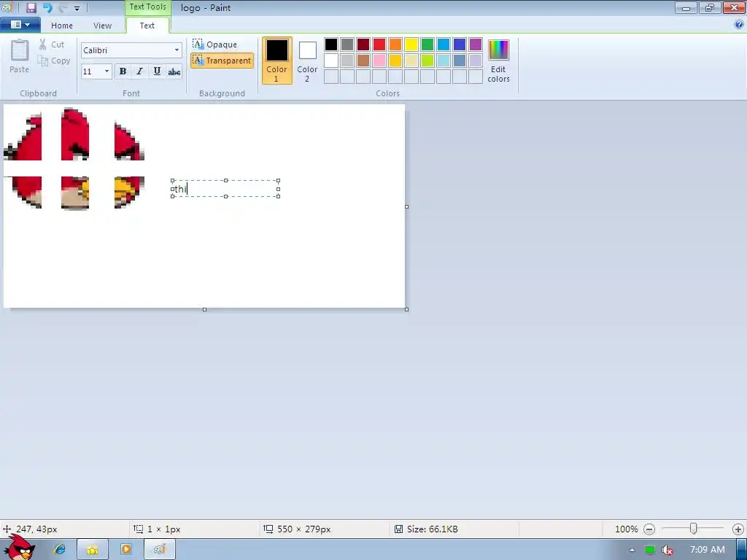Click the Cut scissors command
Screen dimensions: 747x560
(x=52, y=44)
